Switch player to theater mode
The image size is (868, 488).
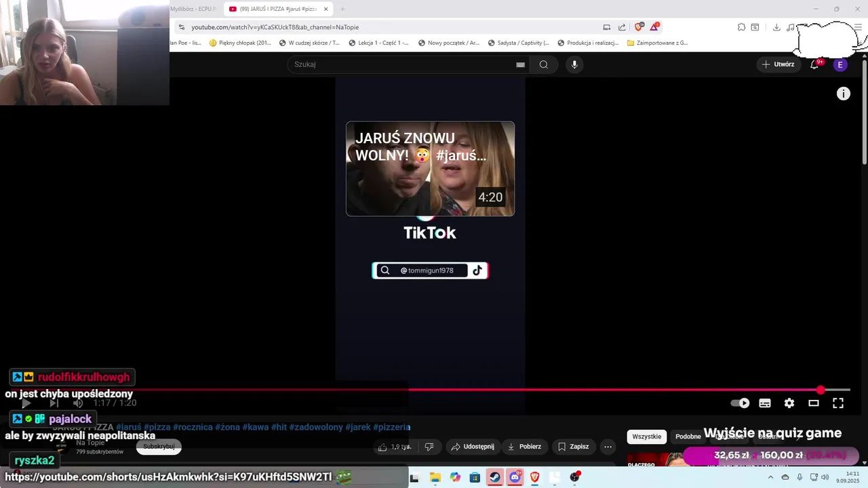(814, 403)
